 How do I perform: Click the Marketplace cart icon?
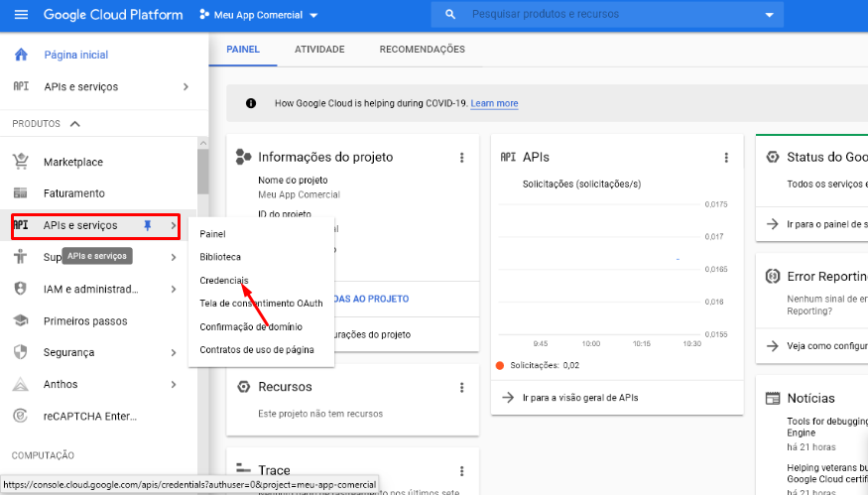(21, 161)
